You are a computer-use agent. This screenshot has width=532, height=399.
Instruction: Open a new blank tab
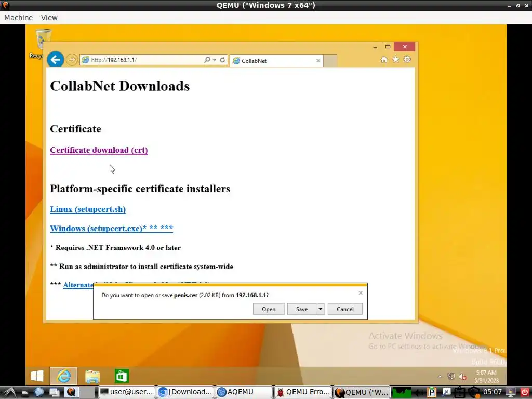[330, 60]
